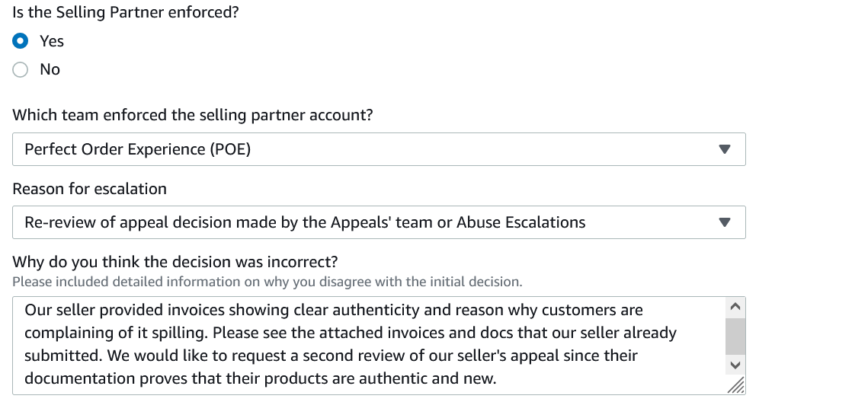Screen dimensions: 868x402
Task: Click the 'Which team enforced the selling partner account?' label
Action: tap(193, 115)
